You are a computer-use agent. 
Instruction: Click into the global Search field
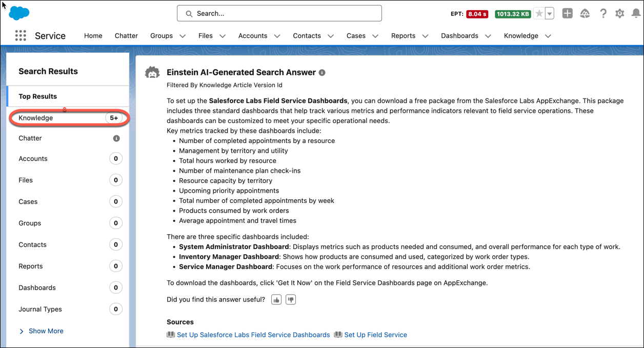pos(279,13)
